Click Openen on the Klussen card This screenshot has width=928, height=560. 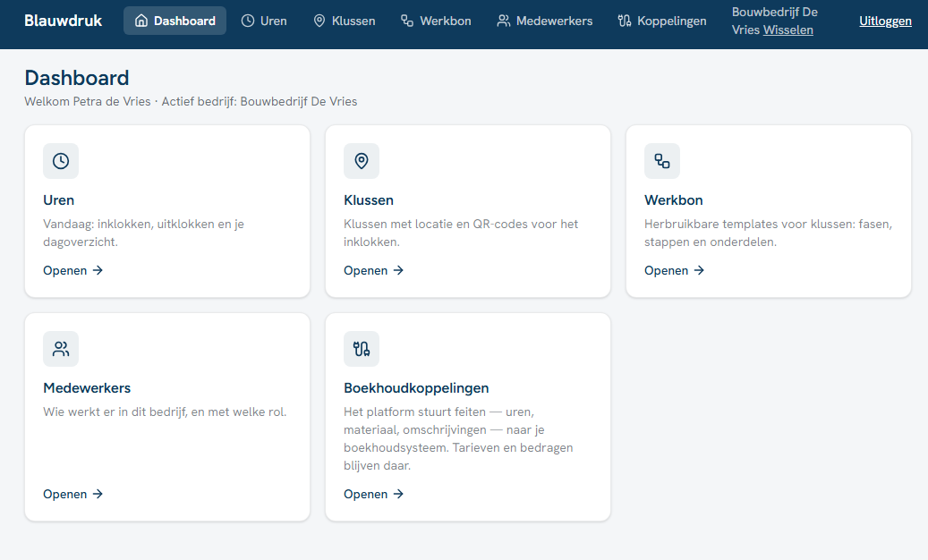(x=374, y=270)
